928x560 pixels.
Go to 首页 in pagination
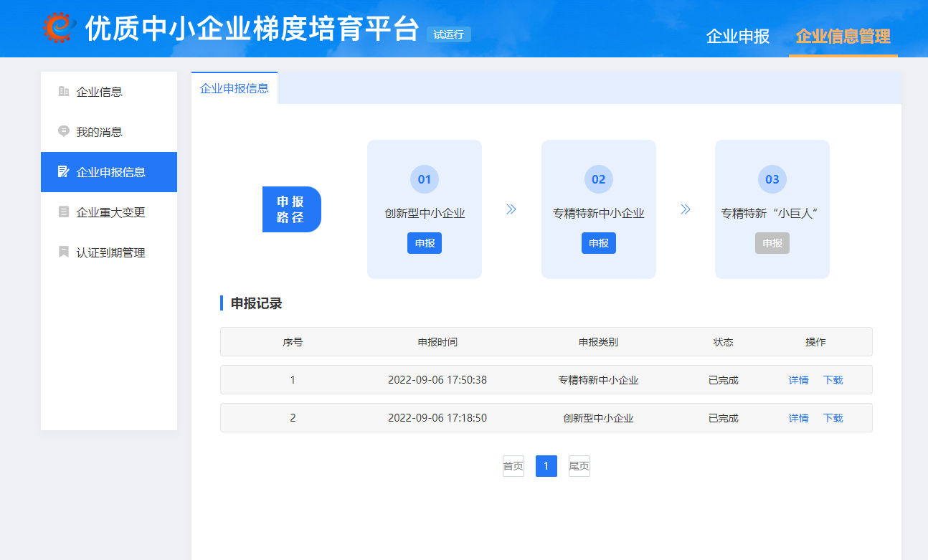point(513,466)
